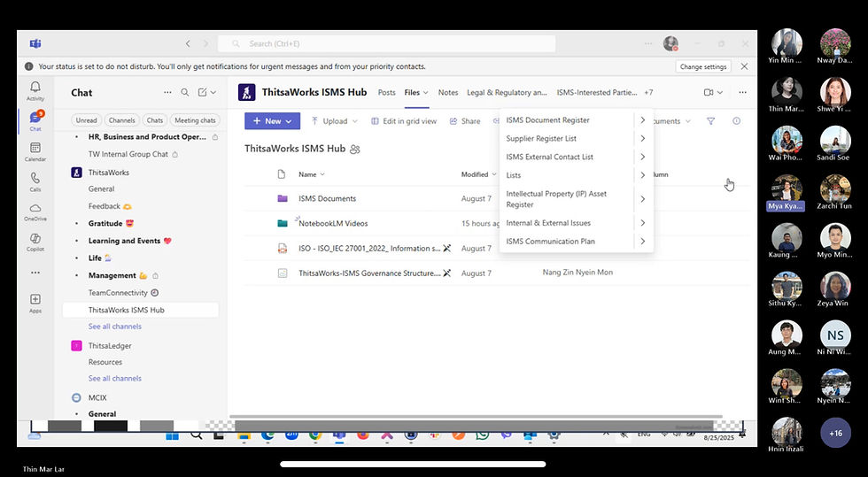The width and height of the screenshot is (868, 477).
Task: Click the Search (Ctrl+E) box
Action: (386, 43)
